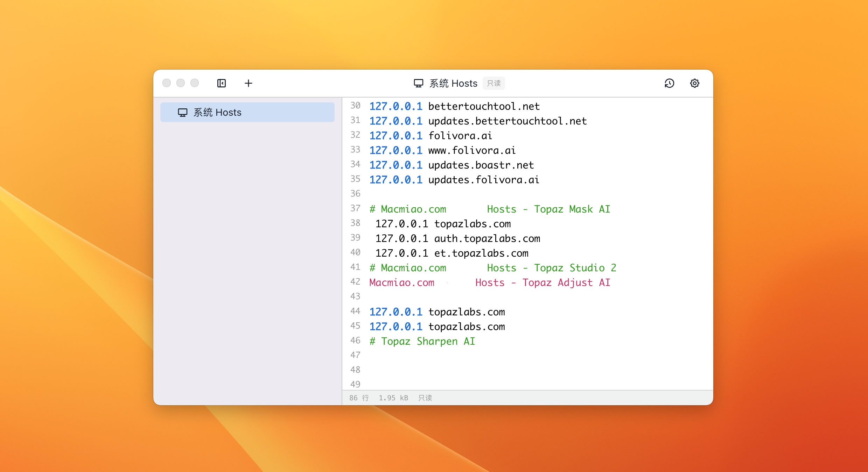Click line number 48 in gutter
Screen dimensions: 868x472
point(355,370)
